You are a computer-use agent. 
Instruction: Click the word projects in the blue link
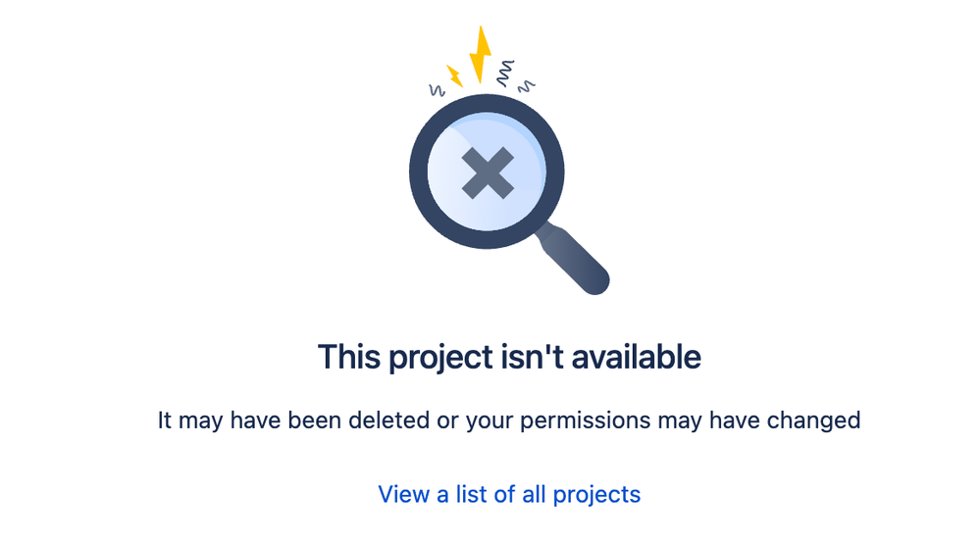(x=596, y=496)
